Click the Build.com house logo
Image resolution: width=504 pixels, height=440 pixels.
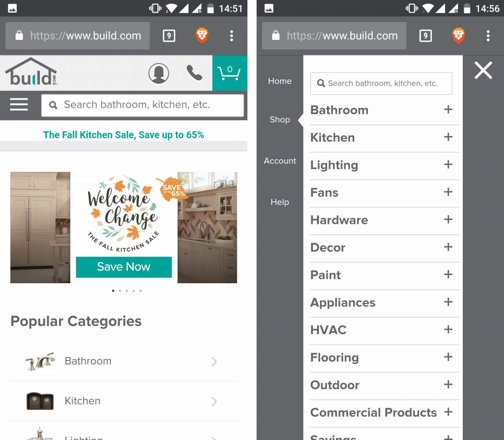pos(31,72)
